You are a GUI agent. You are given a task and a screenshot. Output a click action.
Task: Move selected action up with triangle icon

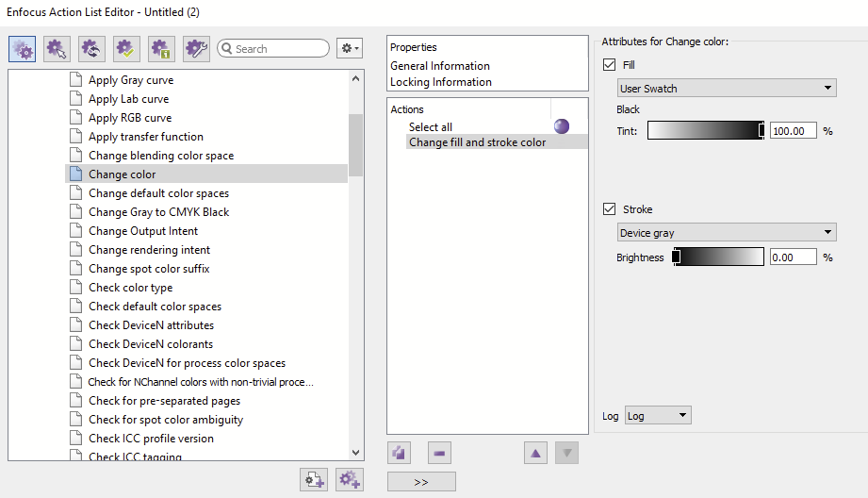click(x=535, y=453)
